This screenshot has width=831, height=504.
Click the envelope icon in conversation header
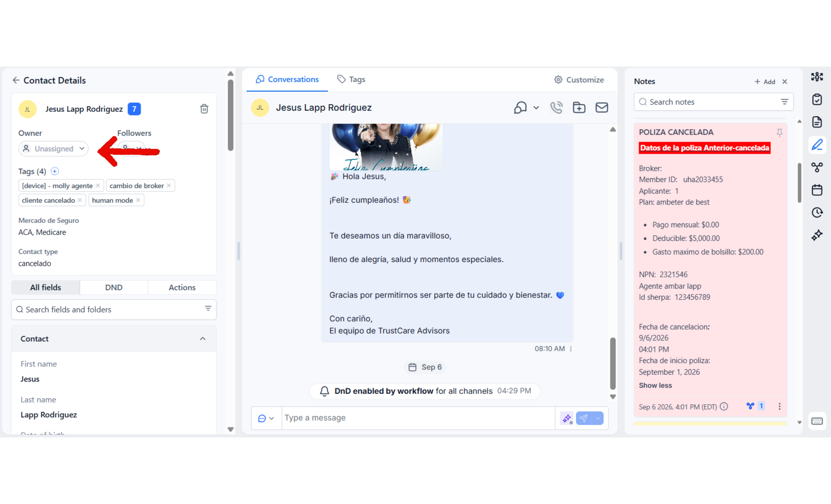click(602, 108)
